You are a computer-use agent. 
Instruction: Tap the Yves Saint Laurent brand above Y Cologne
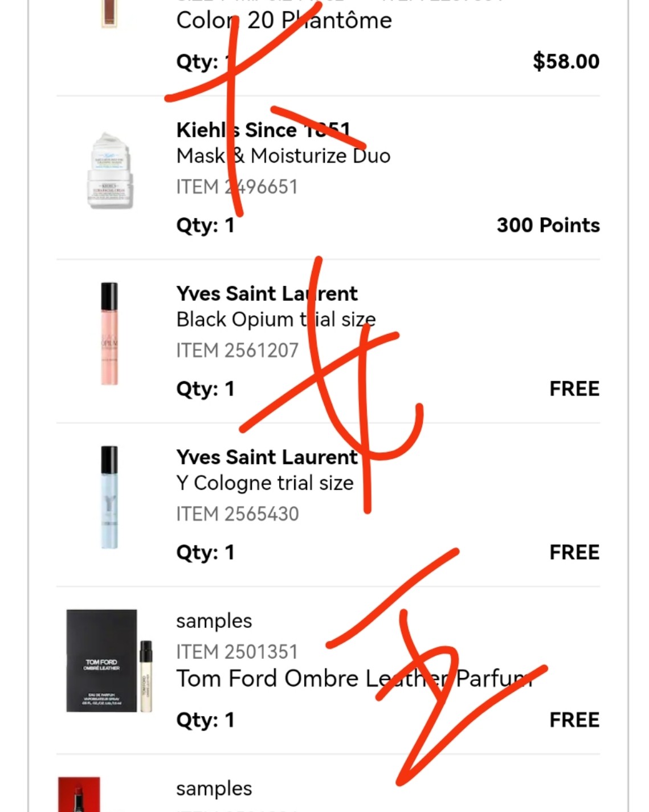coord(267,457)
